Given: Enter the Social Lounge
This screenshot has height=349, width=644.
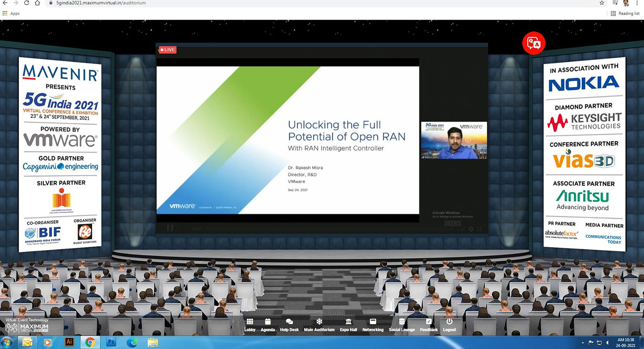Looking at the screenshot, I should pyautogui.click(x=402, y=325).
